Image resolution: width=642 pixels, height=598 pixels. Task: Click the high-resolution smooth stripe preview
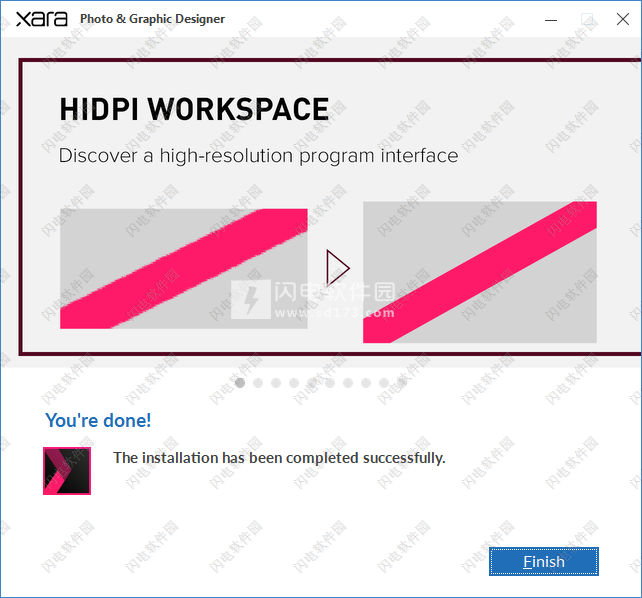[x=480, y=272]
